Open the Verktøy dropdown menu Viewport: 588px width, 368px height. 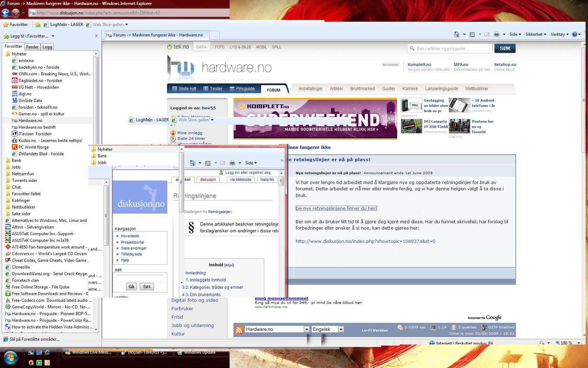point(560,34)
